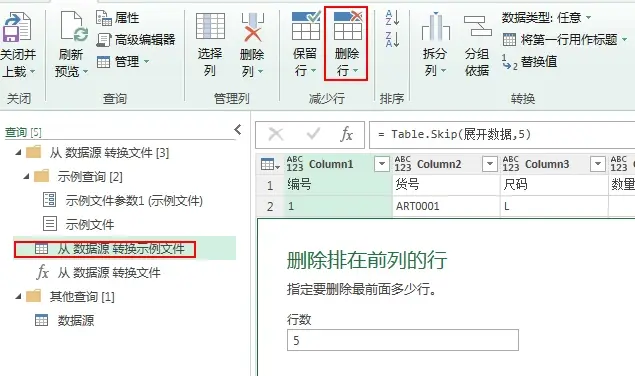The height and width of the screenshot is (376, 635).
Task: Click Use First Row as Headers (将第一行用作标题)
Action: point(560,40)
